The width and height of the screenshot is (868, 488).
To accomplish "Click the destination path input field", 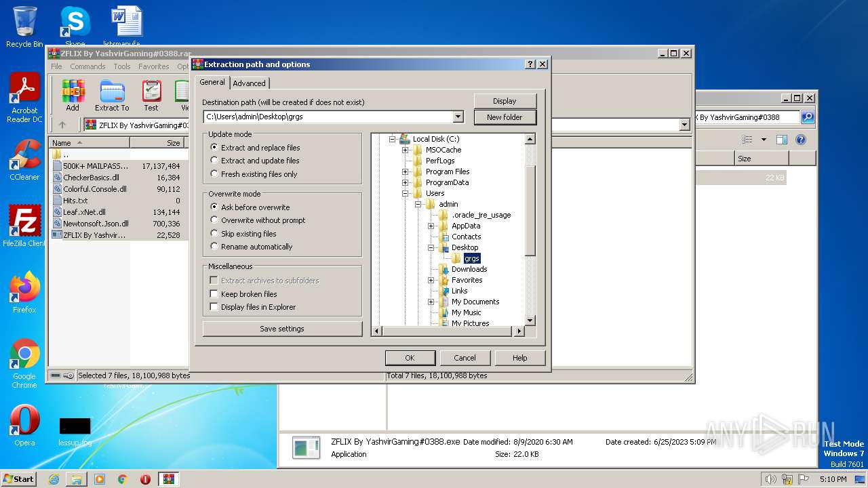I will click(328, 117).
